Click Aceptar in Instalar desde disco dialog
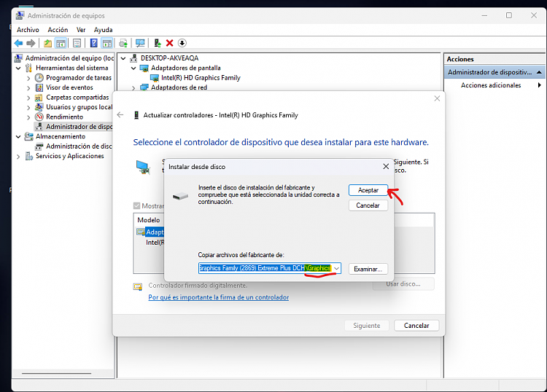The width and height of the screenshot is (547, 392). pos(368,190)
